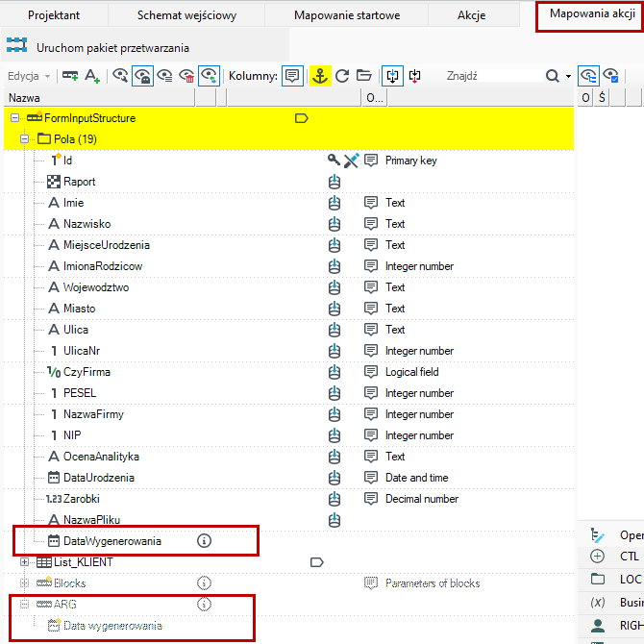Click the info icon on Blocks row
The height and width of the screenshot is (644, 644).
coord(204,583)
